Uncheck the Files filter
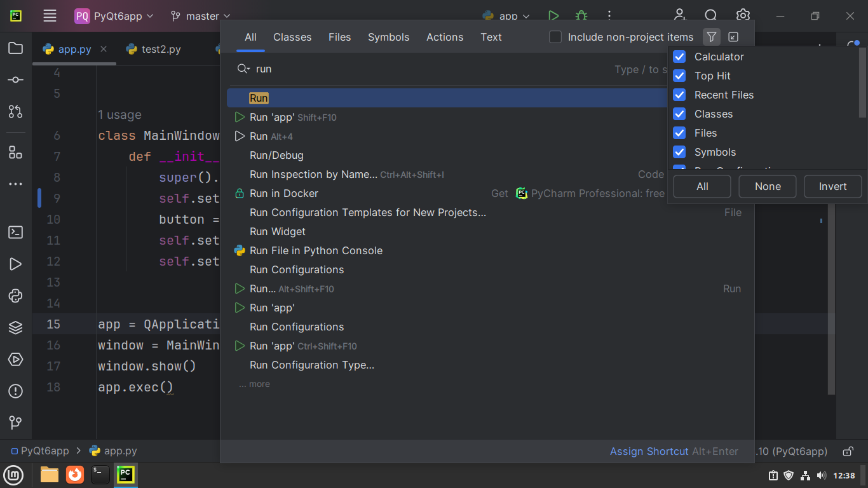Screen dimensions: 868x488 click(x=679, y=133)
